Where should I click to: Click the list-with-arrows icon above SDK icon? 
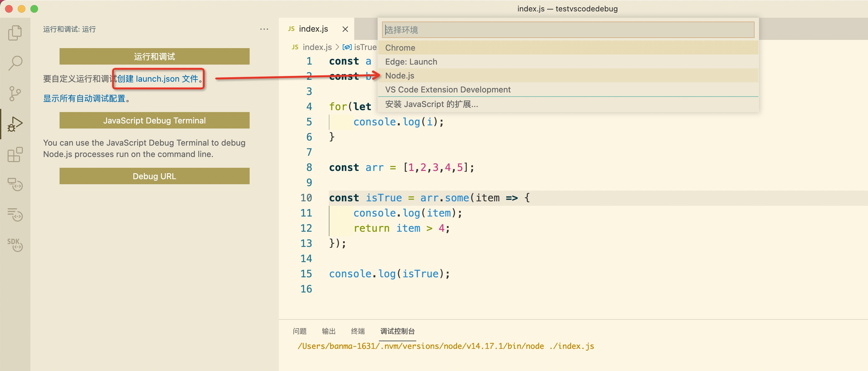click(15, 215)
